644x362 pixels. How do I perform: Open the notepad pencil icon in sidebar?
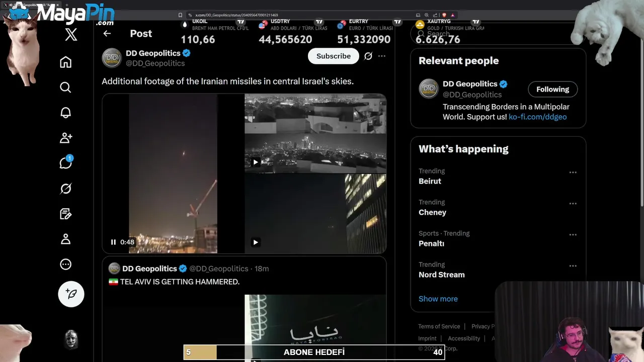(65, 214)
